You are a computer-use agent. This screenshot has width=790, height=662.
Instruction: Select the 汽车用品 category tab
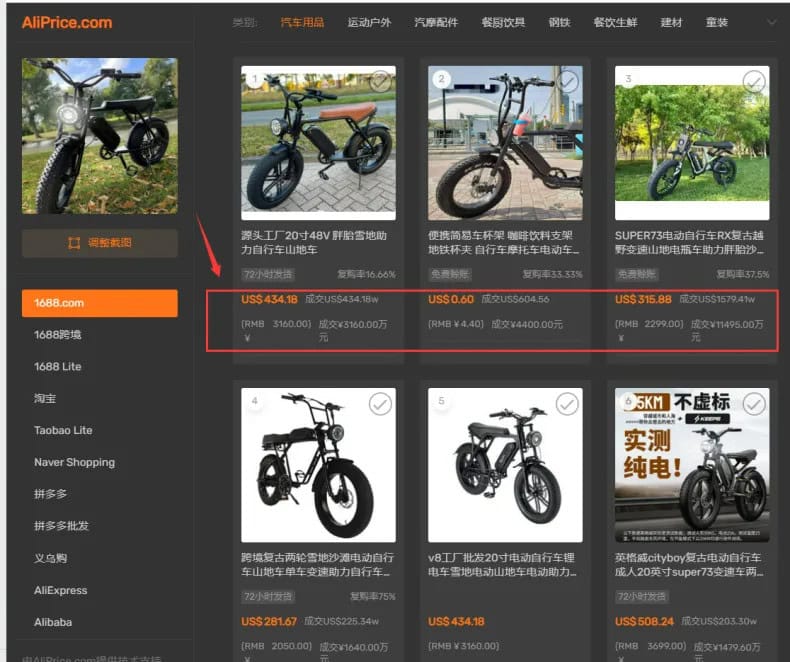coord(301,22)
